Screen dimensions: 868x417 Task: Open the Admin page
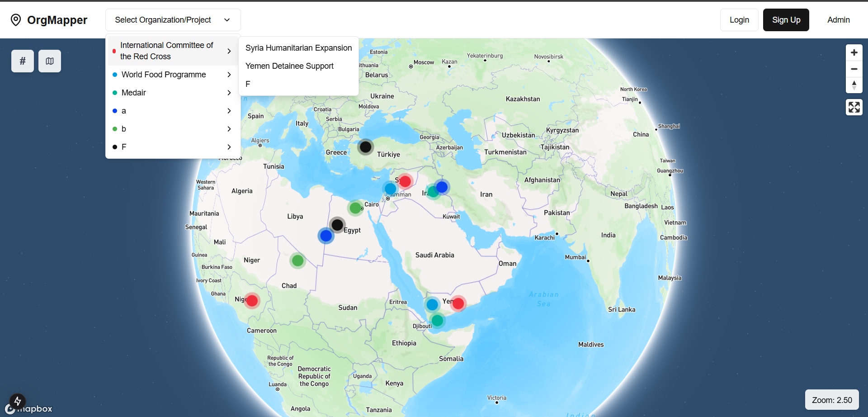[x=839, y=19]
